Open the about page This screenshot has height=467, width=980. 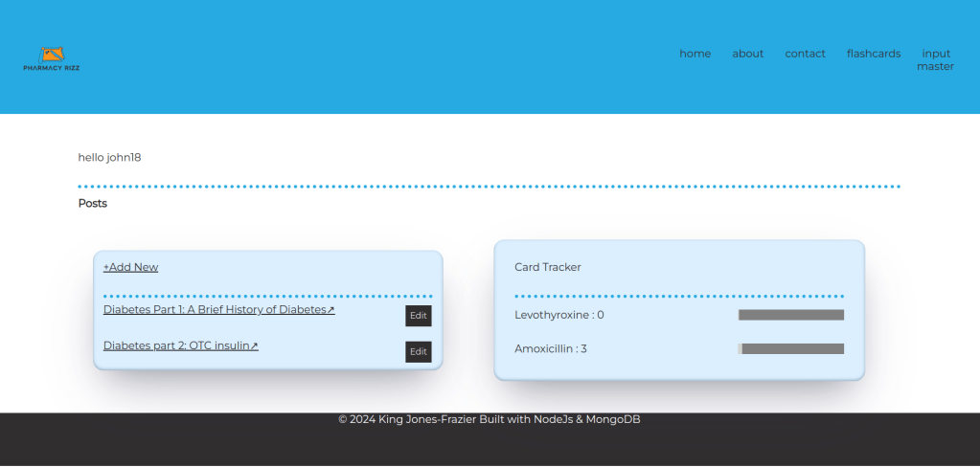[747, 54]
